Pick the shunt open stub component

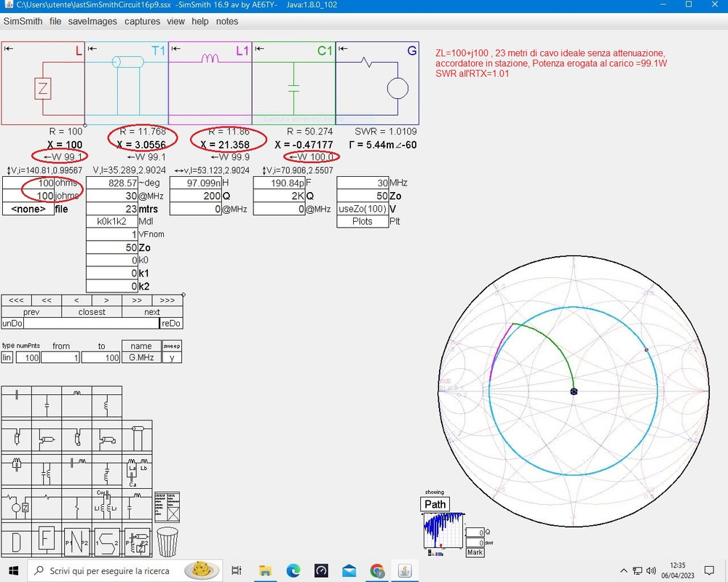pyautogui.click(x=47, y=436)
